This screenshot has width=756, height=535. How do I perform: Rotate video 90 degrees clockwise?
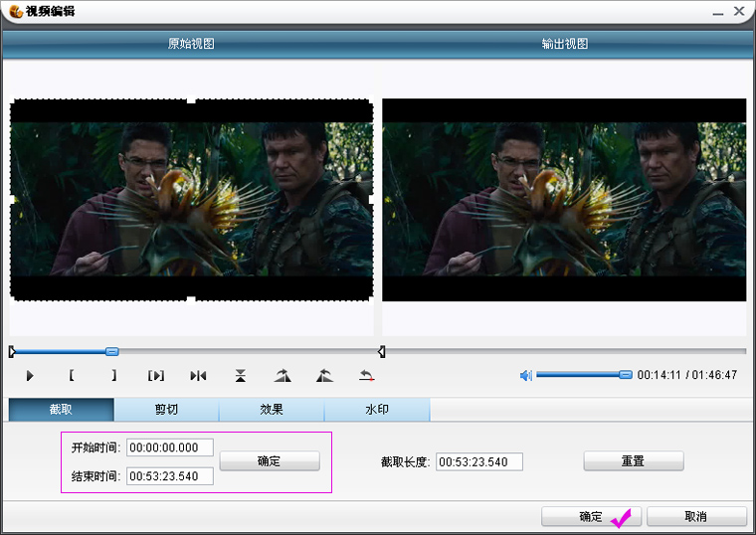coord(283,376)
